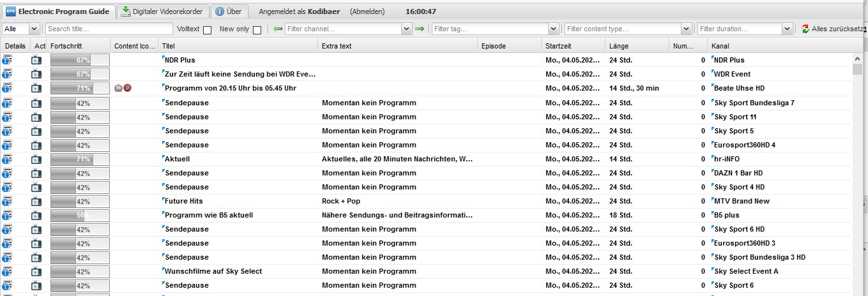
Task: Sort by the Startzeit column header
Action: point(574,46)
